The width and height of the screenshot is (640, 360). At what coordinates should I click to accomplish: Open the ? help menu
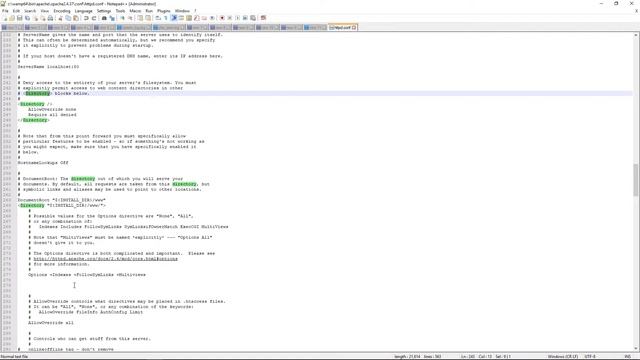click(195, 11)
